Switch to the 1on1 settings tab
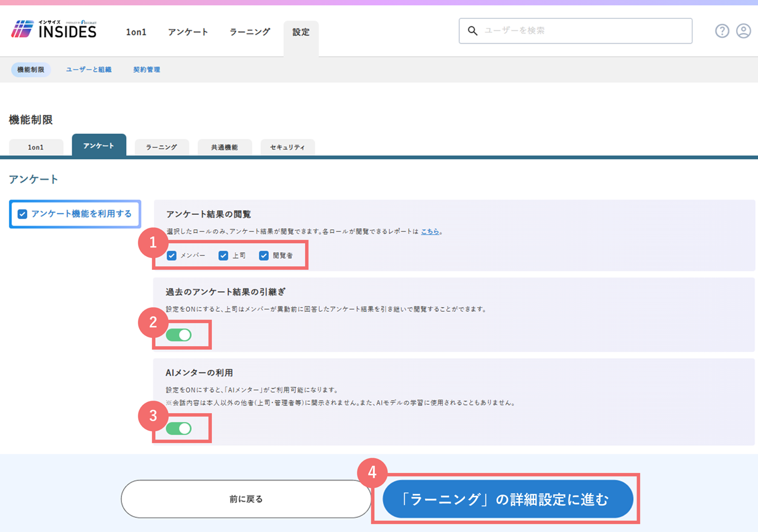The width and height of the screenshot is (758, 532). [x=36, y=147]
